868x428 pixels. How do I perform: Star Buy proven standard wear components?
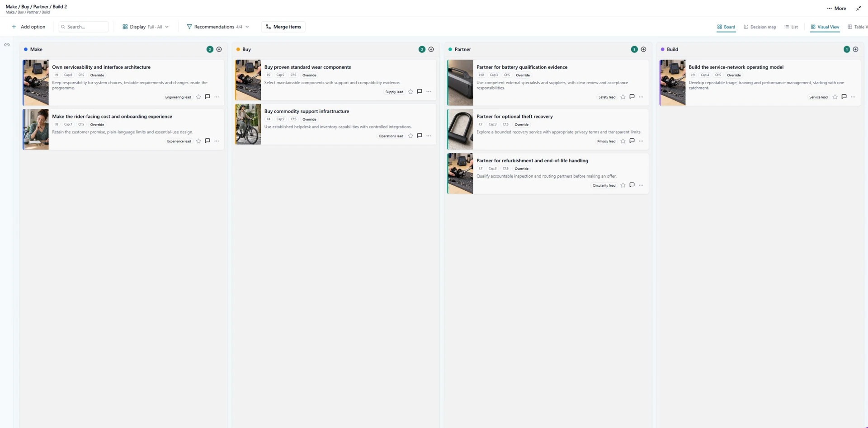point(410,92)
